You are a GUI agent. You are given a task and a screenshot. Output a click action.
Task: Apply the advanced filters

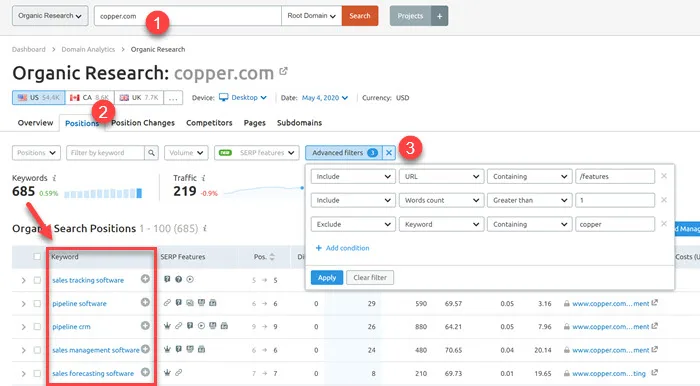click(x=327, y=278)
